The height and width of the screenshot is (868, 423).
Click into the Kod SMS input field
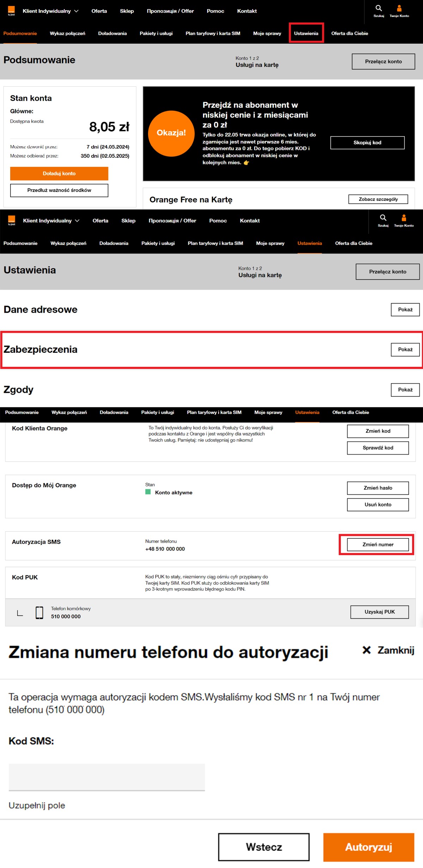pos(106,777)
